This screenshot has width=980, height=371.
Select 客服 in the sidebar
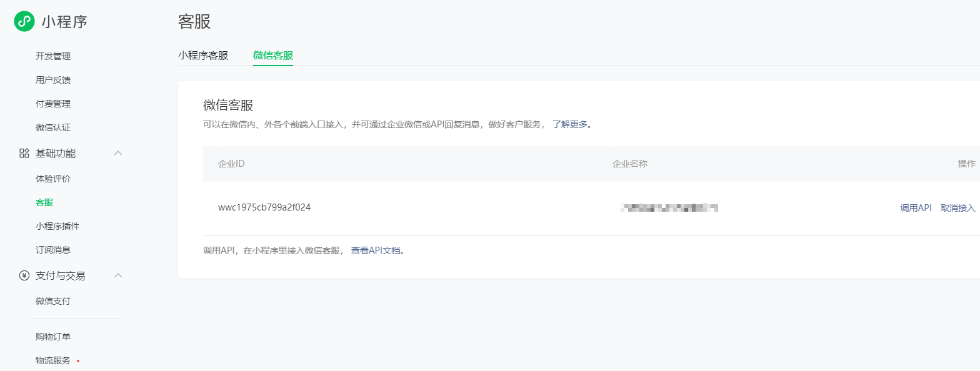coord(44,202)
